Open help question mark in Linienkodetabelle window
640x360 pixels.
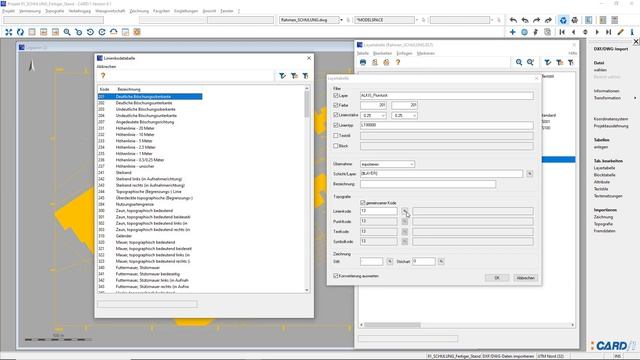(103, 76)
